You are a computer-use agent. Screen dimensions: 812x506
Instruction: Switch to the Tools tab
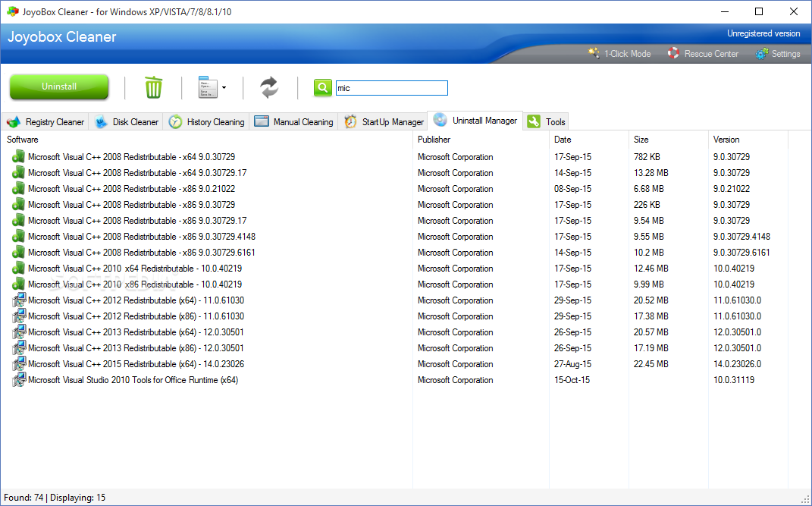point(547,121)
